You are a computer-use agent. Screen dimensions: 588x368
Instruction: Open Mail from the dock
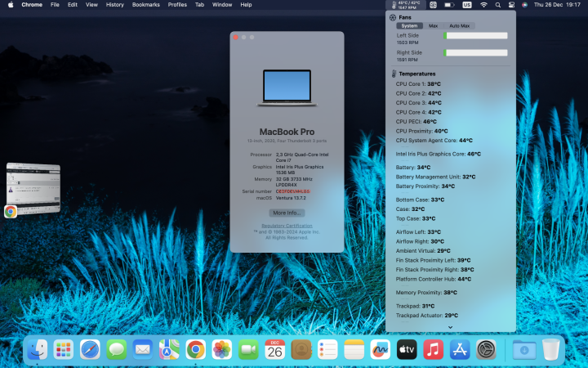coord(142,349)
